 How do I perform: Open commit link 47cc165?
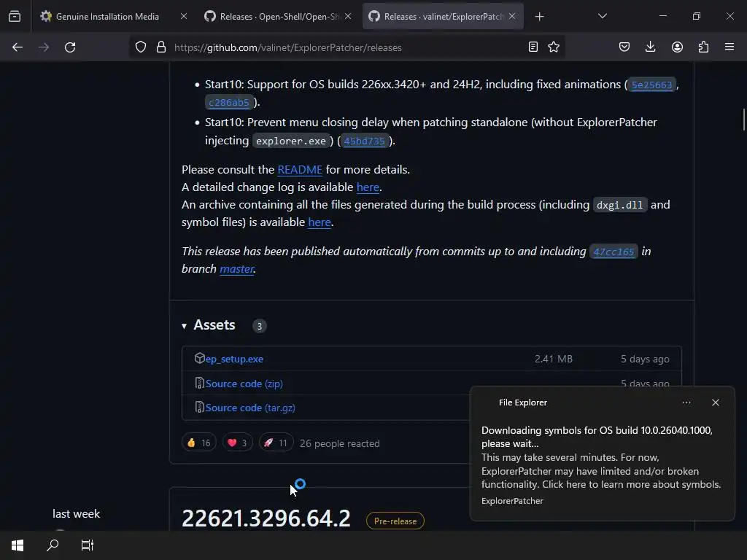point(614,252)
